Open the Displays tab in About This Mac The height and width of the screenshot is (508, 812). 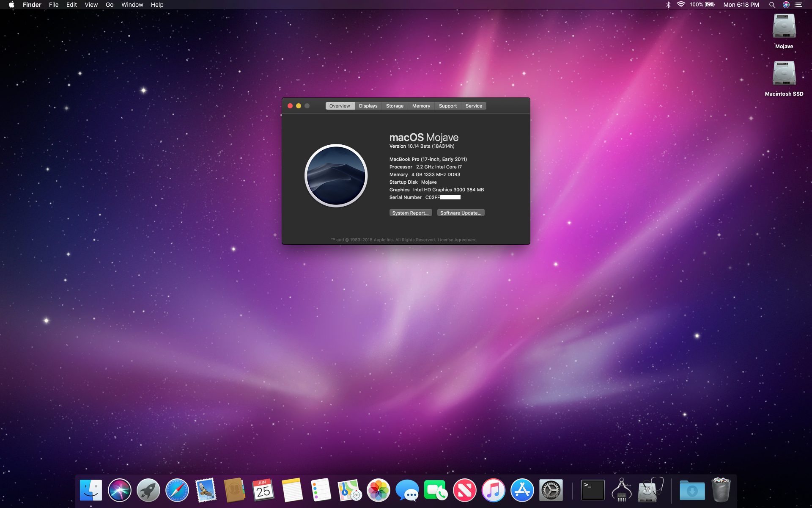coord(367,106)
